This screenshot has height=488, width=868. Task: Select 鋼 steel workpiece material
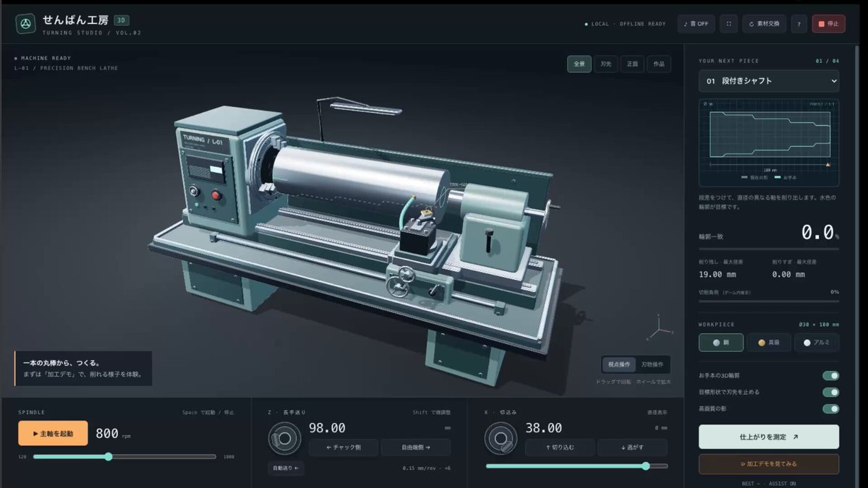tap(721, 343)
